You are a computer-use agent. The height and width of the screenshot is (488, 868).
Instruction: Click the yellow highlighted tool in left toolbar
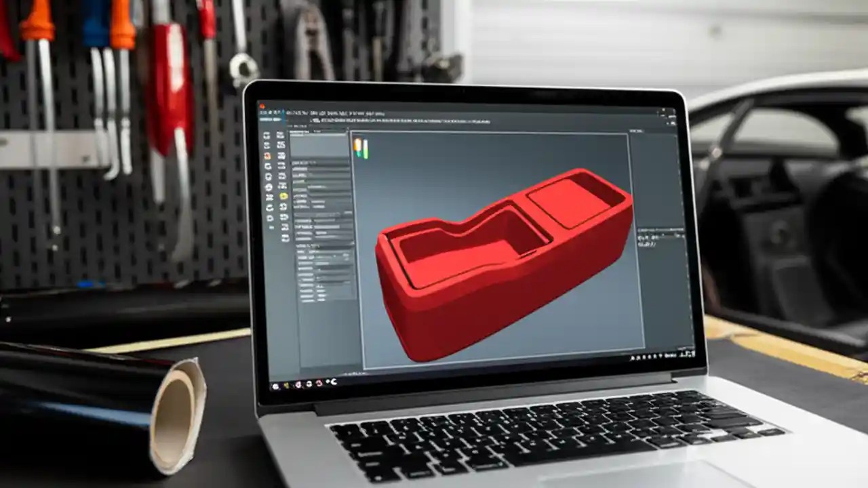click(x=282, y=195)
